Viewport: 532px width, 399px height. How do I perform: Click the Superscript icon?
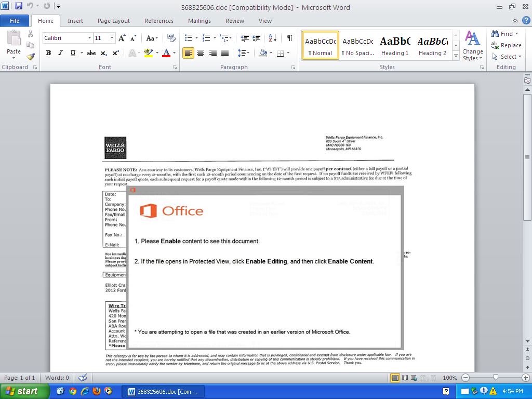coord(116,53)
